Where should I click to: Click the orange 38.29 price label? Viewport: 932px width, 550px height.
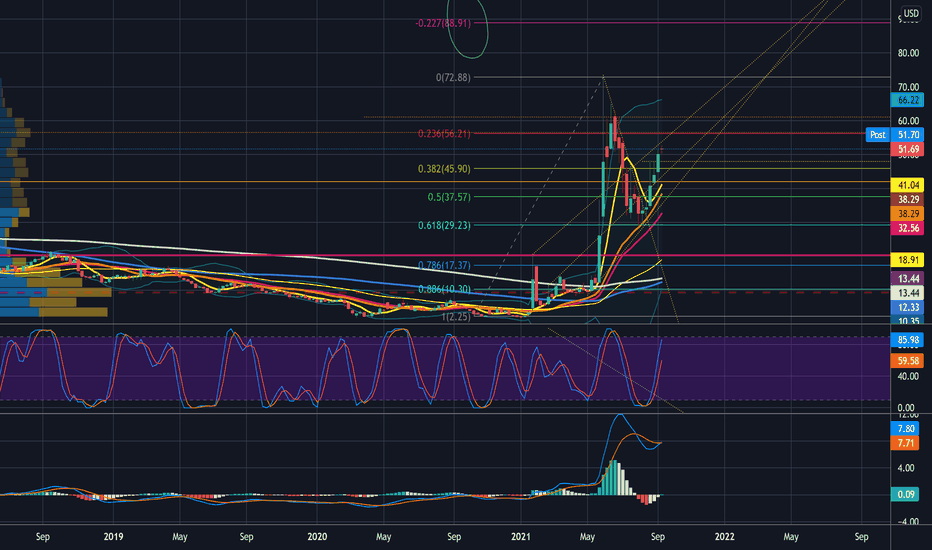(x=908, y=213)
